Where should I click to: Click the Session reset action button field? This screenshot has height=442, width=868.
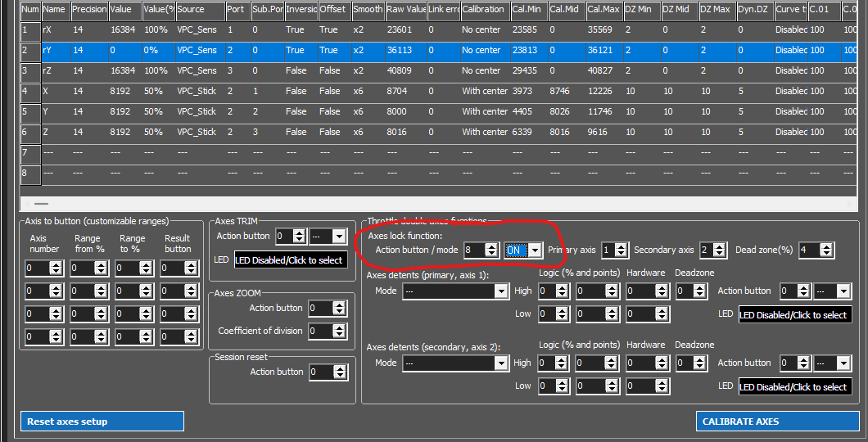click(328, 372)
